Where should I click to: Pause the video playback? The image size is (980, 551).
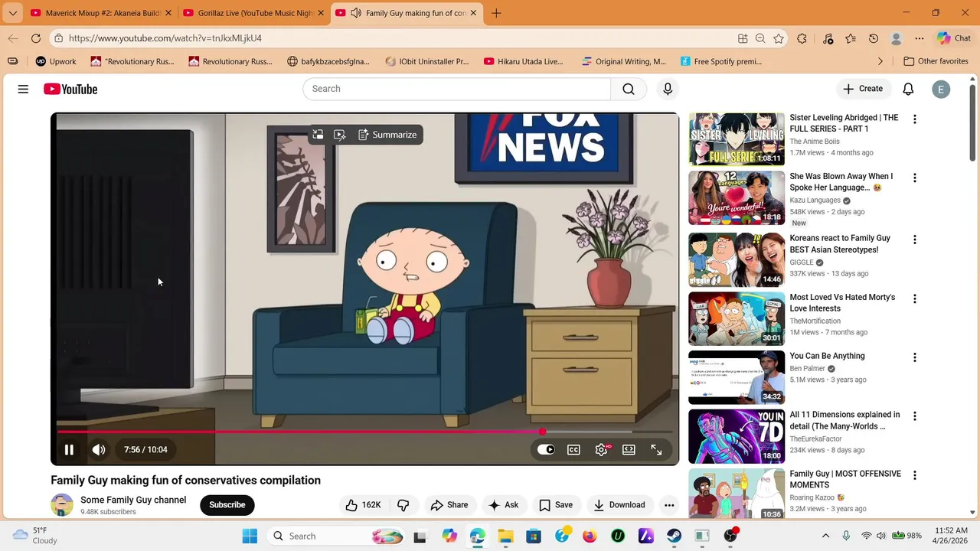(69, 450)
